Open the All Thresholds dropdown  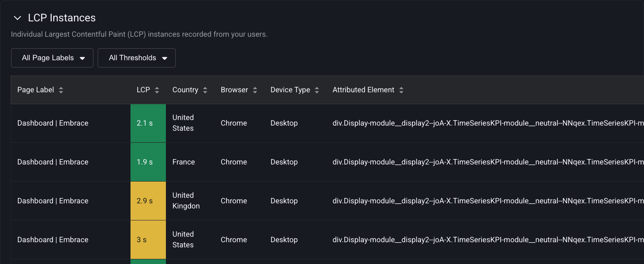pyautogui.click(x=136, y=58)
